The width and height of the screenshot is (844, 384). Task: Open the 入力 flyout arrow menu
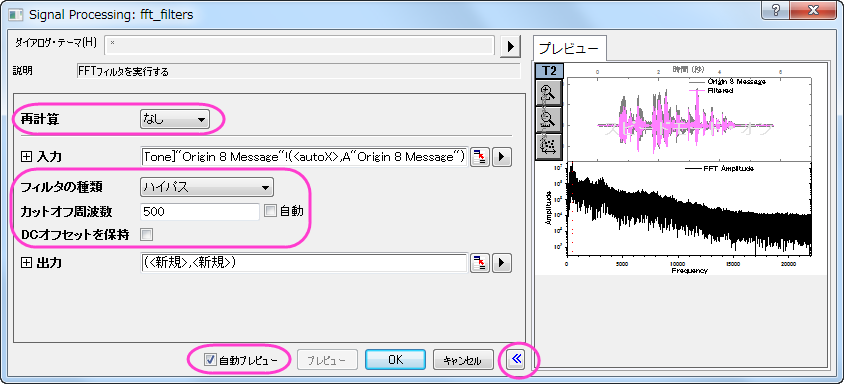[x=502, y=157]
